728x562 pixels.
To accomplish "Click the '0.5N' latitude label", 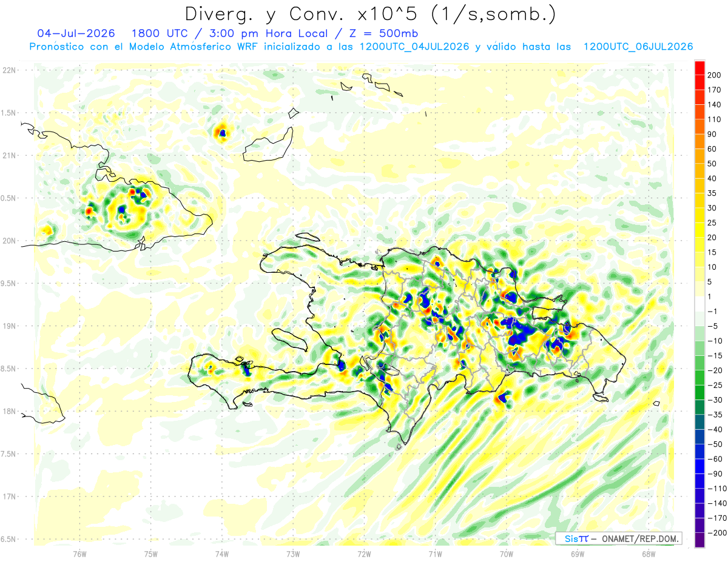I will [8, 198].
